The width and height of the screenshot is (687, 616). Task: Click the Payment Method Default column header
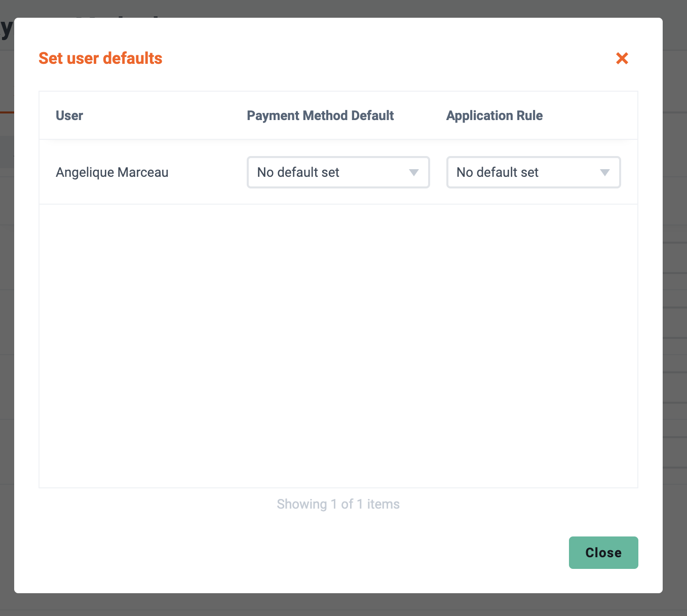coord(320,115)
